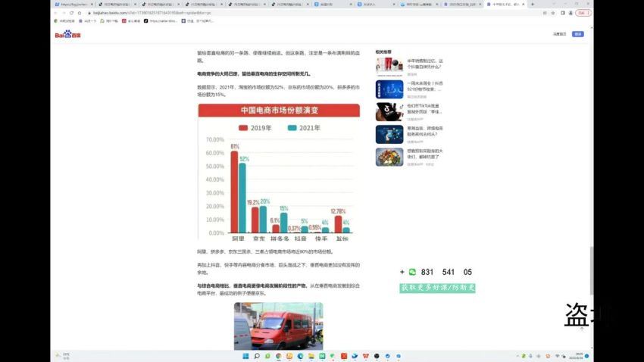644x362 pixels.
Task: Expand the hidden system tray icons chevron
Action: point(517,356)
